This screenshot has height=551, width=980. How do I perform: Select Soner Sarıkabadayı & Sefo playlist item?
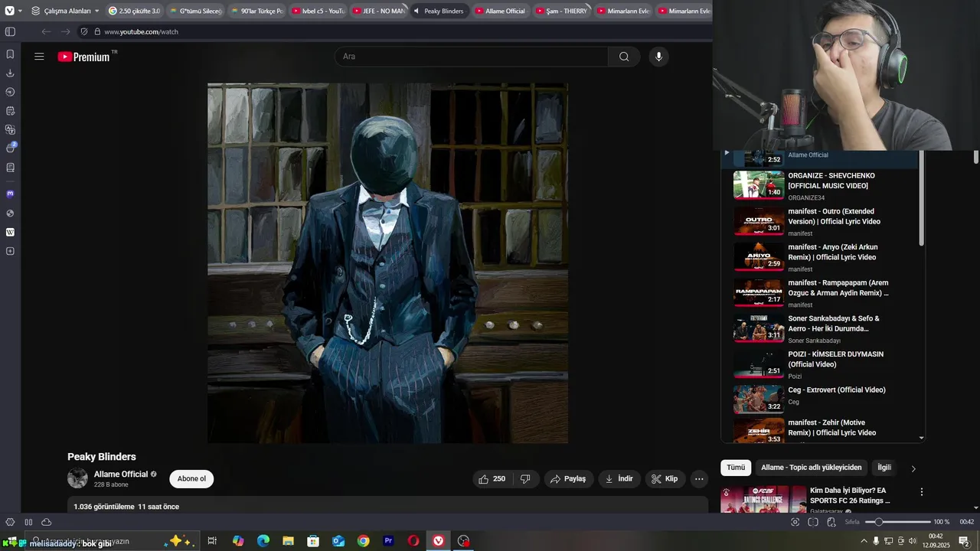[x=819, y=329]
